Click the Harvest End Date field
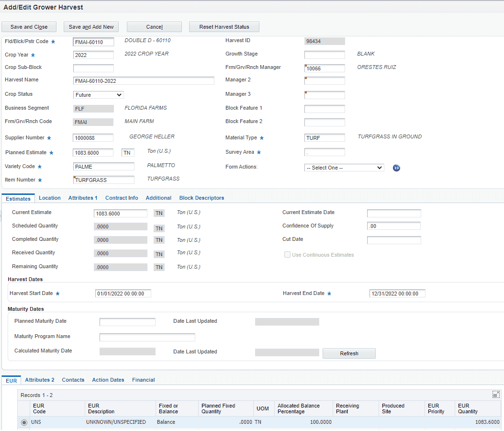 tap(397, 294)
